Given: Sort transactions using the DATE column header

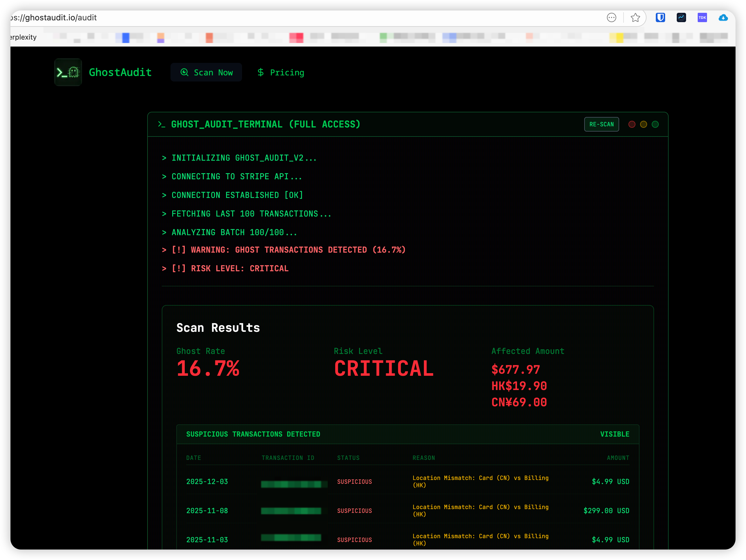Looking at the screenshot, I should (193, 458).
